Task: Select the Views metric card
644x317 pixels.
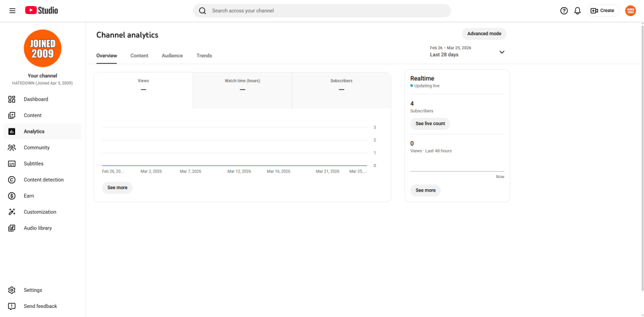Action: coord(143,91)
